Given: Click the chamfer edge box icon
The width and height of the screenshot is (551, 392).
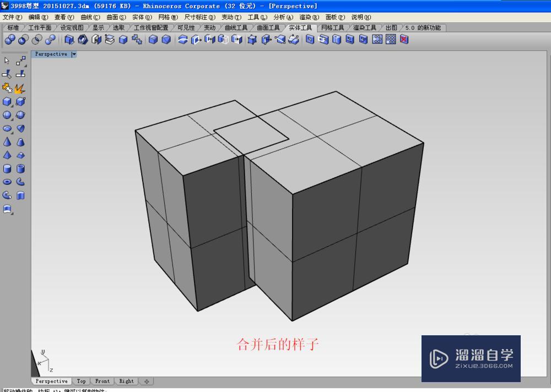Looking at the screenshot, I should (x=166, y=40).
